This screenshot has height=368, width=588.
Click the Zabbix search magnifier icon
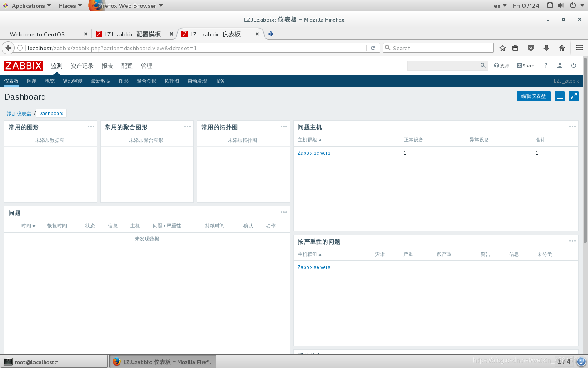(x=483, y=65)
